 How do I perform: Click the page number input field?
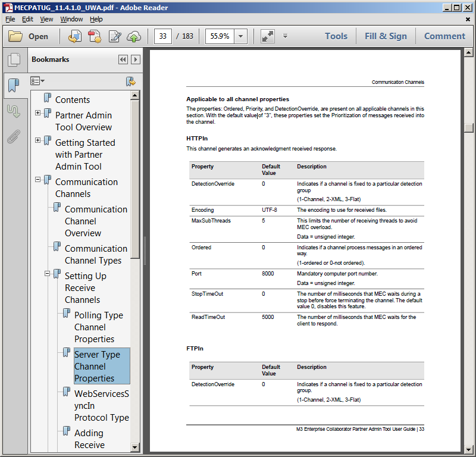[x=162, y=36]
